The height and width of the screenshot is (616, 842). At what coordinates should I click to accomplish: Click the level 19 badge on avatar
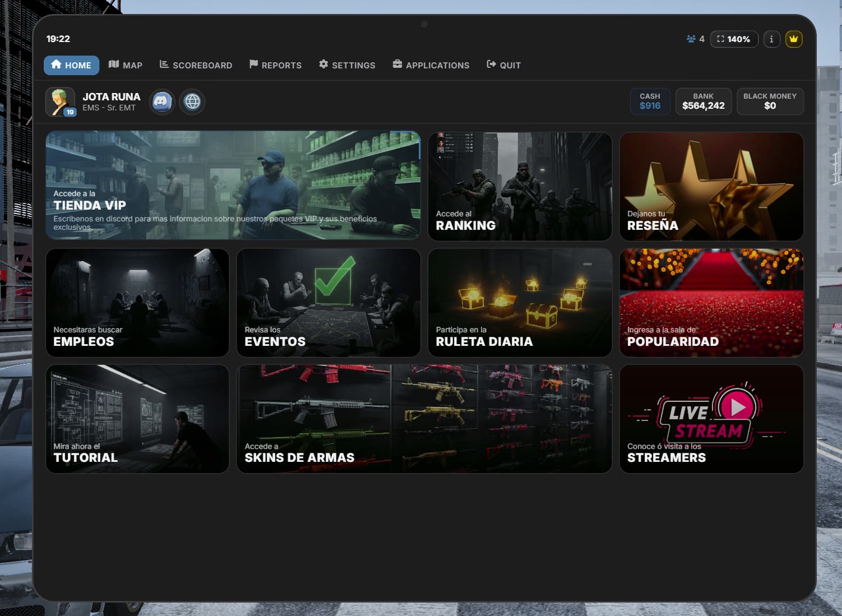(70, 112)
